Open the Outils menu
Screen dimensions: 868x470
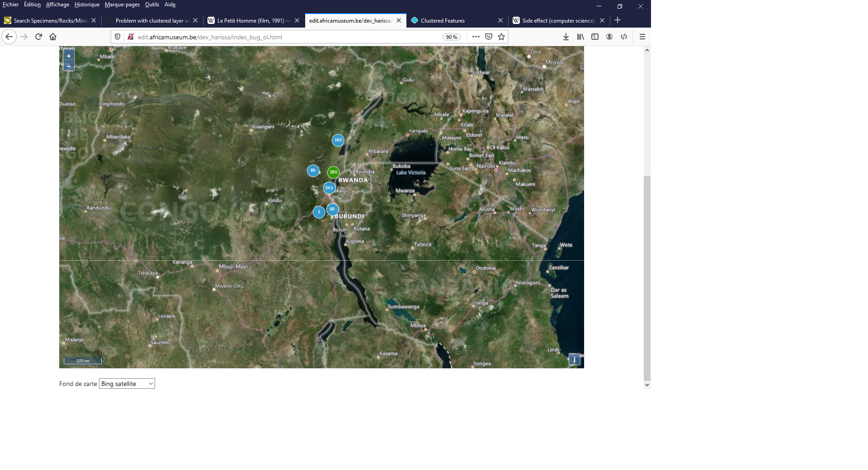pyautogui.click(x=152, y=5)
